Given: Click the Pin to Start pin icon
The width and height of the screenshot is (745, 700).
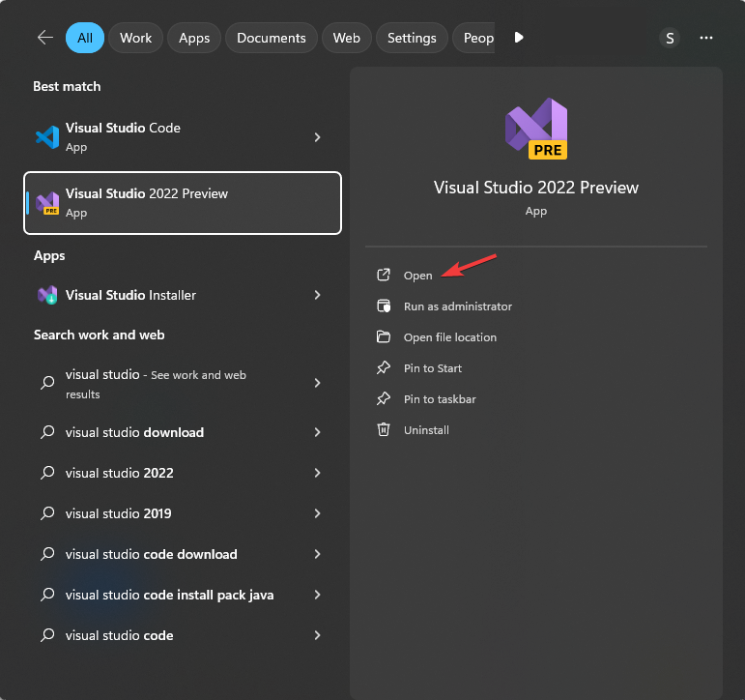Looking at the screenshot, I should coord(384,367).
